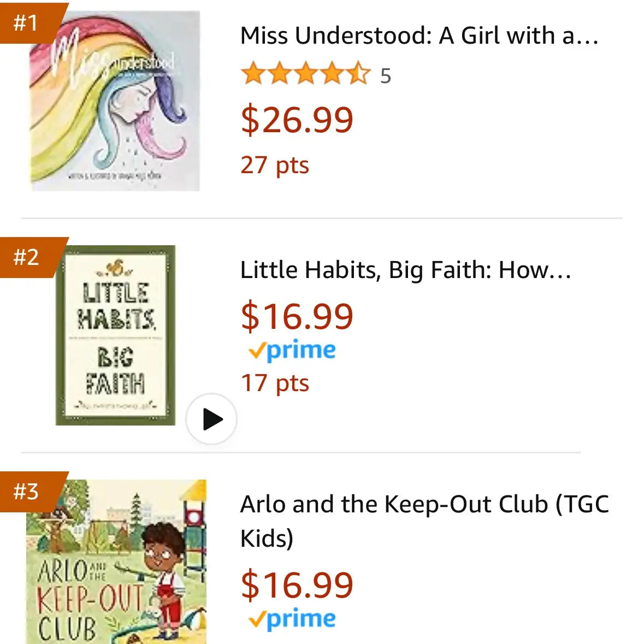The height and width of the screenshot is (644, 644).
Task: Play the Little Habits book video
Action: tap(211, 419)
